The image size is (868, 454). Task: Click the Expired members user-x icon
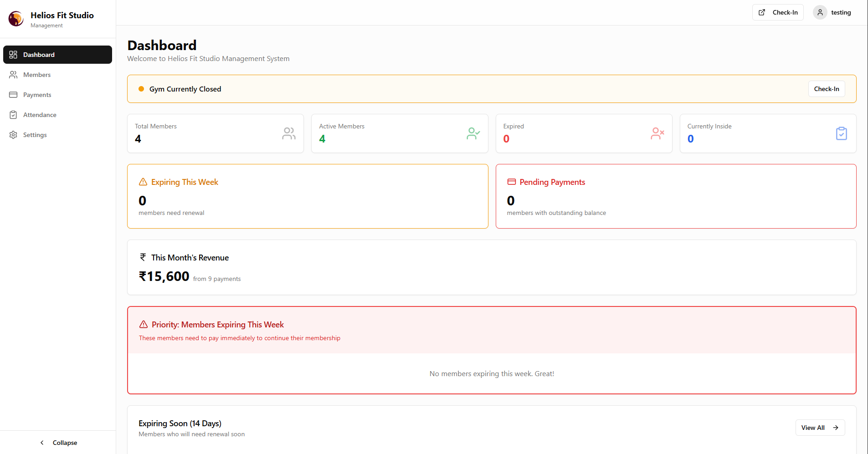(657, 133)
